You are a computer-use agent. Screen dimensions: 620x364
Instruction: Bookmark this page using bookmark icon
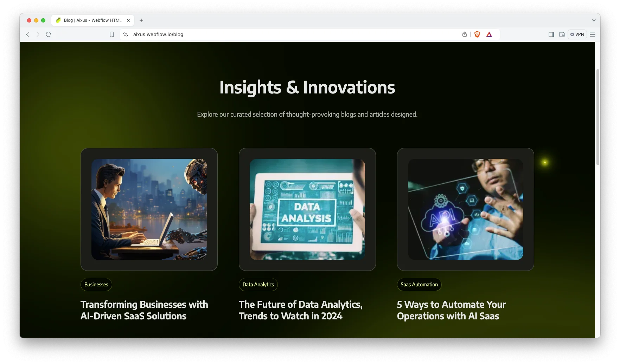(x=112, y=34)
